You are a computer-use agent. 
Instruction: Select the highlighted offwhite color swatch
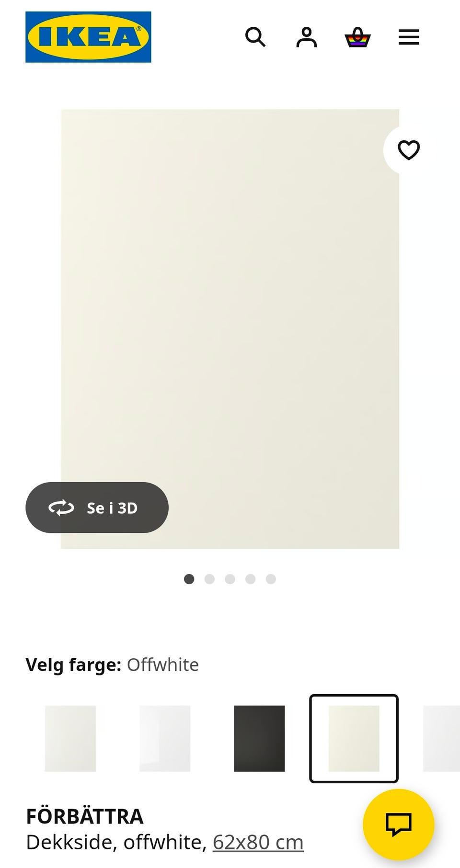[354, 738]
